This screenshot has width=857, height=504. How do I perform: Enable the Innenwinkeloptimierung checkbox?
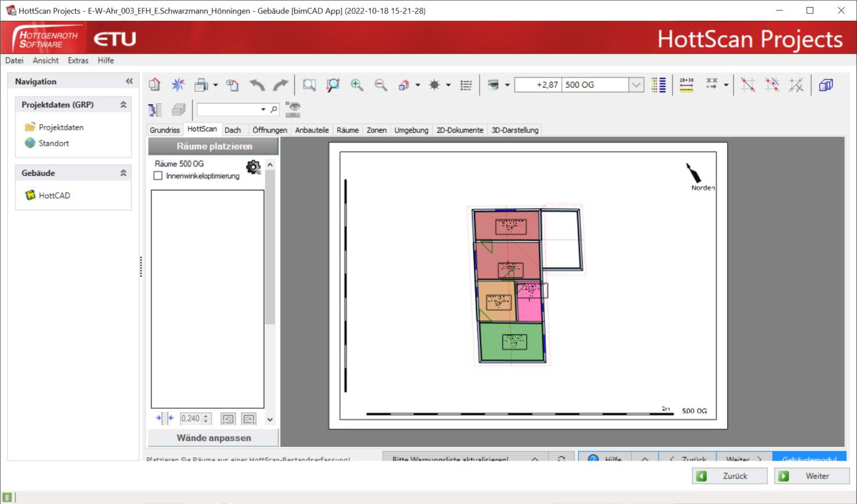coord(158,176)
